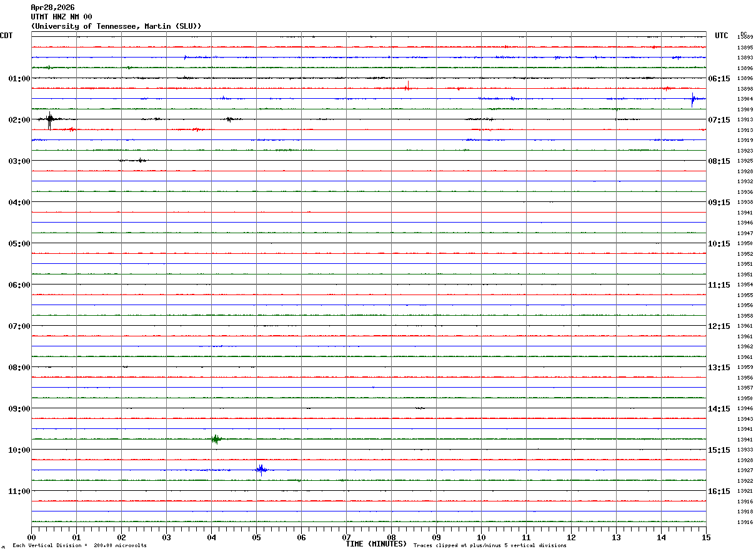This screenshot has height=554, width=756.
Task: Click minute tick label '05' on bottom axis
Action: pyautogui.click(x=256, y=537)
